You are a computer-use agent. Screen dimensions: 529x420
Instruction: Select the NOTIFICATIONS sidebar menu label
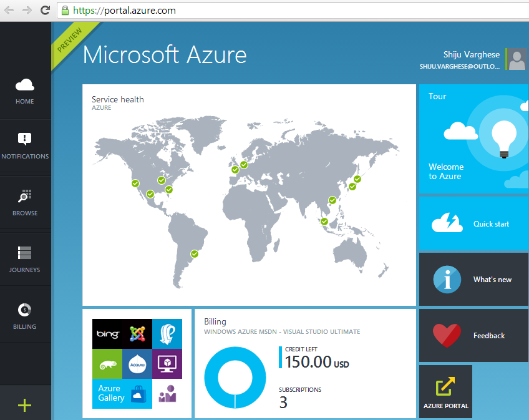25,156
